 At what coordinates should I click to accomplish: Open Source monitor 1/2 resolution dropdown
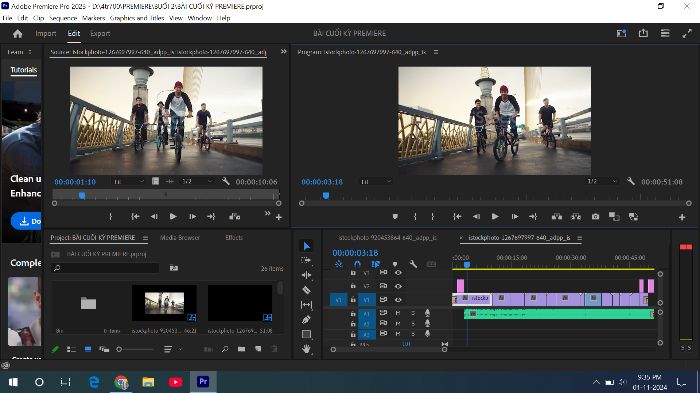(x=197, y=181)
